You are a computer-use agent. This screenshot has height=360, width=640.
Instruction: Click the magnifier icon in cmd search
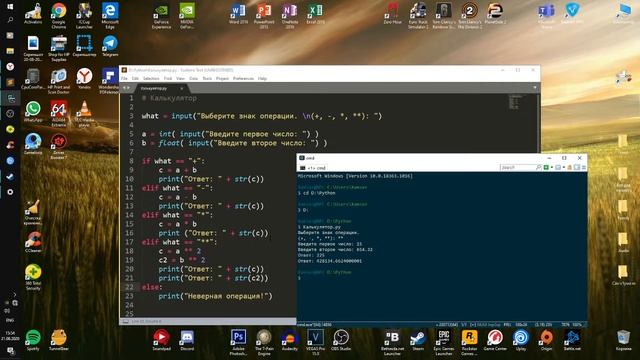coord(538,167)
